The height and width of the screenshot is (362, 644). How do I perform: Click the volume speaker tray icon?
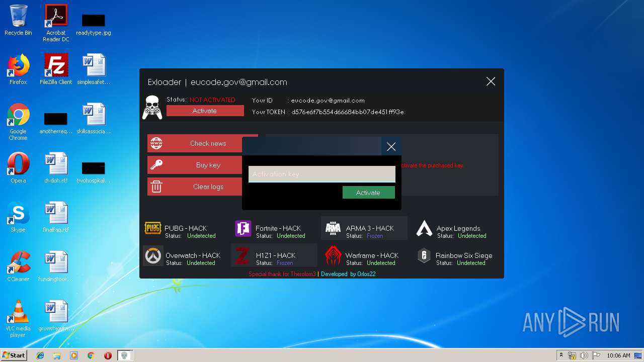(x=584, y=355)
